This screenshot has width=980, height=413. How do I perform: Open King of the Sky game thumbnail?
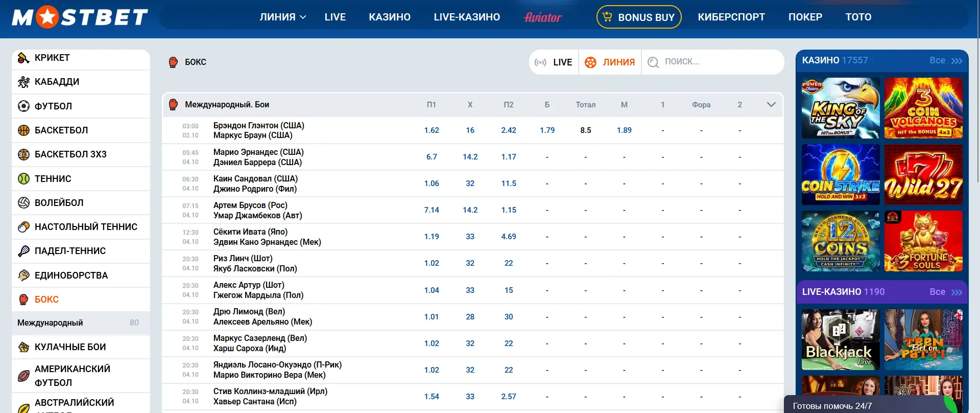click(x=841, y=108)
